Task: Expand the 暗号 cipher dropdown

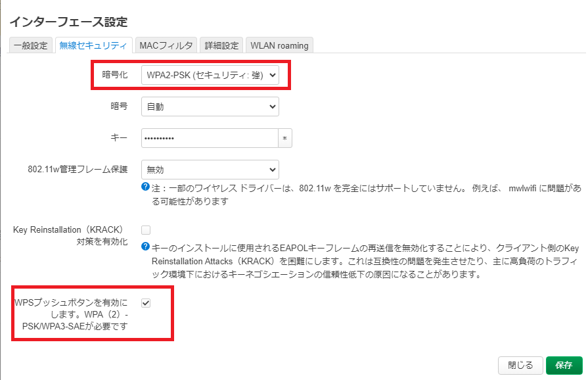Action: click(x=210, y=107)
